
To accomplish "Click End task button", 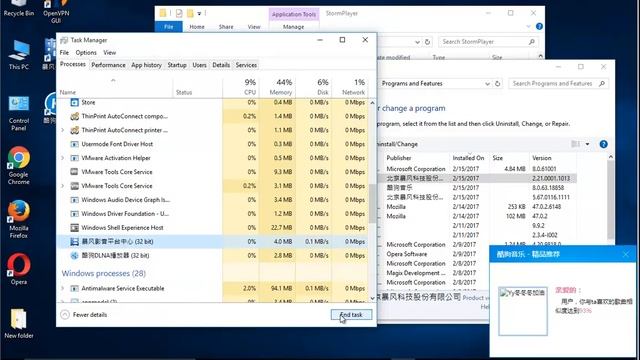I will tap(351, 315).
